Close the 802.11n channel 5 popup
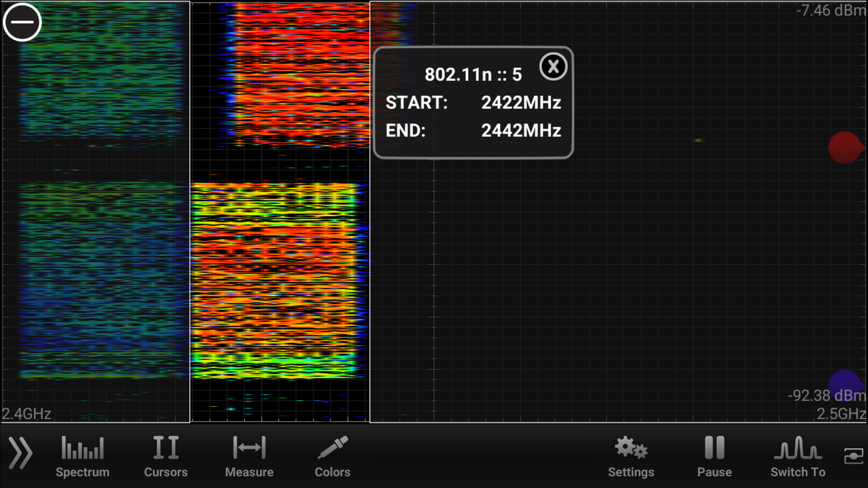This screenshot has width=868, height=488. (553, 67)
